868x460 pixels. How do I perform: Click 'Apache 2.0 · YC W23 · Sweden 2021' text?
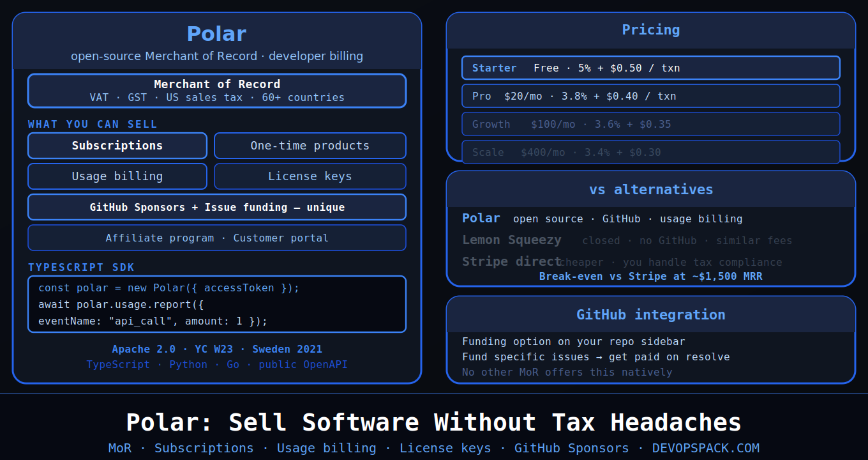[217, 349]
